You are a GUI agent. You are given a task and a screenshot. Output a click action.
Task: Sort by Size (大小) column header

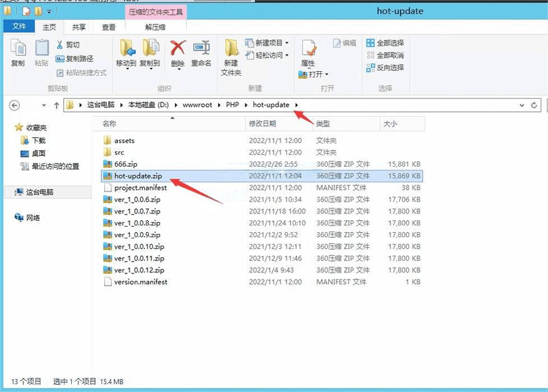coord(402,124)
